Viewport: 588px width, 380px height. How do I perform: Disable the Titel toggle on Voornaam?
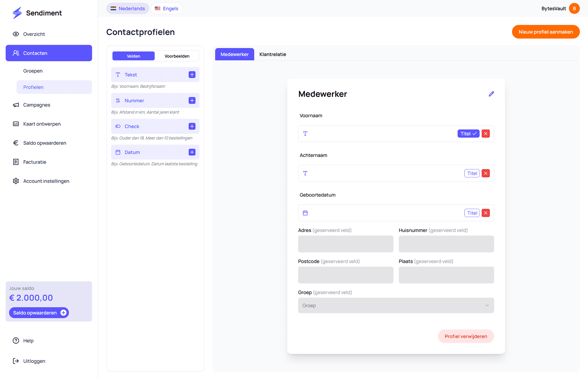pos(468,134)
